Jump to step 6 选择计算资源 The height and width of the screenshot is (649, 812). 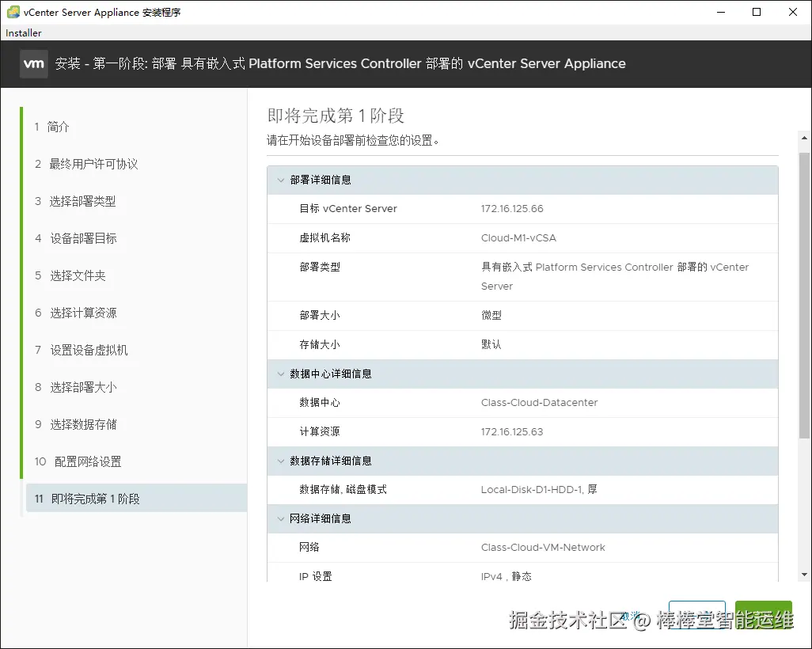(x=76, y=313)
